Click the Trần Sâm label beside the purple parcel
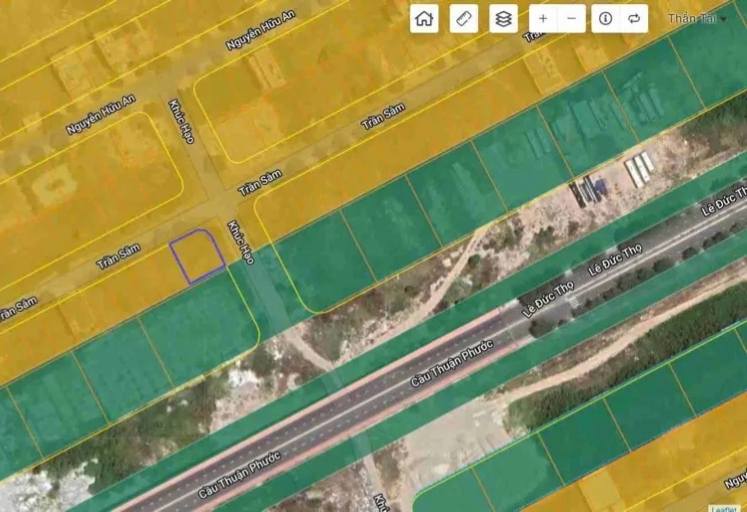 (118, 255)
